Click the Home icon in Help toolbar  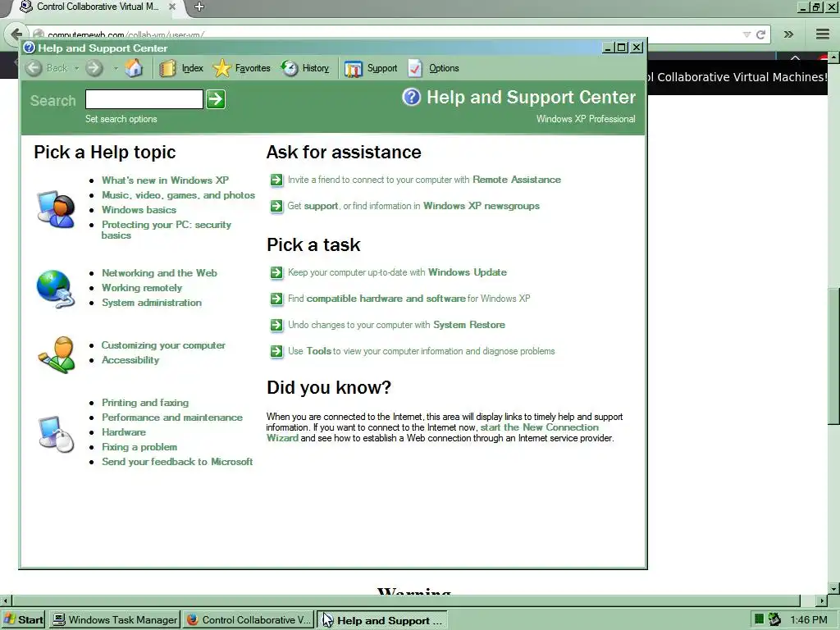(134, 68)
